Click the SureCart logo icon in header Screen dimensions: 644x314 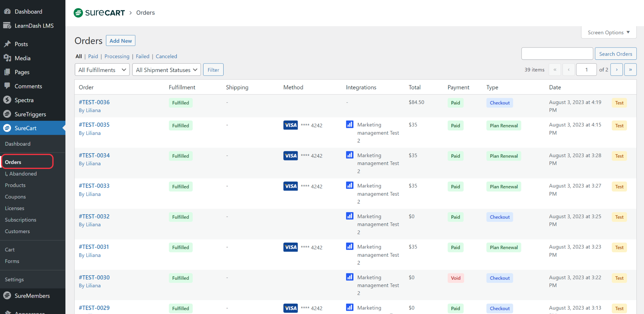[x=78, y=13]
